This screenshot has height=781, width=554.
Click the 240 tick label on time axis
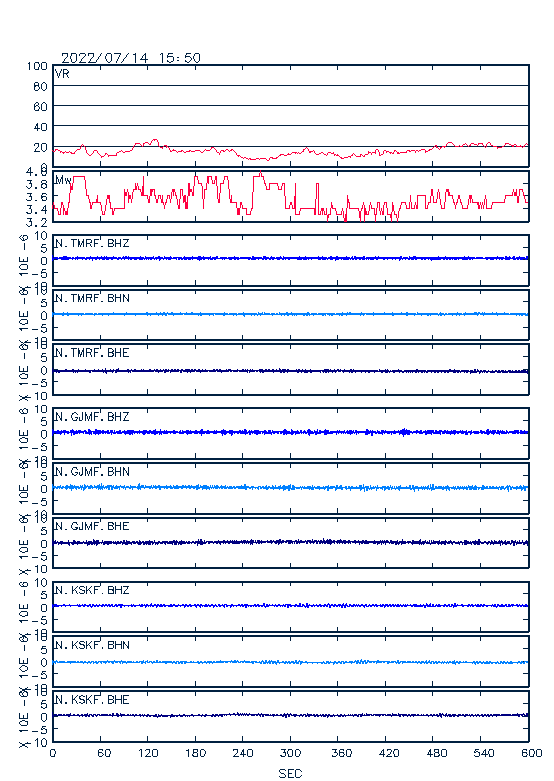[x=243, y=753]
